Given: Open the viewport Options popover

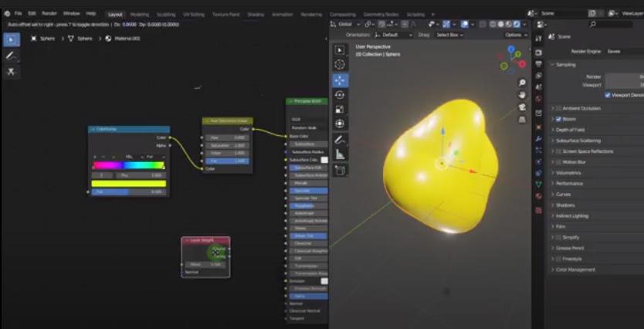Looking at the screenshot, I should [x=516, y=36].
